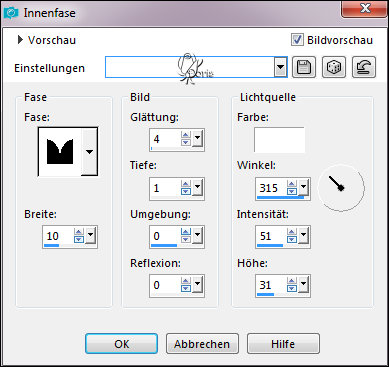Open the Fase bevel shape dropdown arrow

[x=89, y=152]
